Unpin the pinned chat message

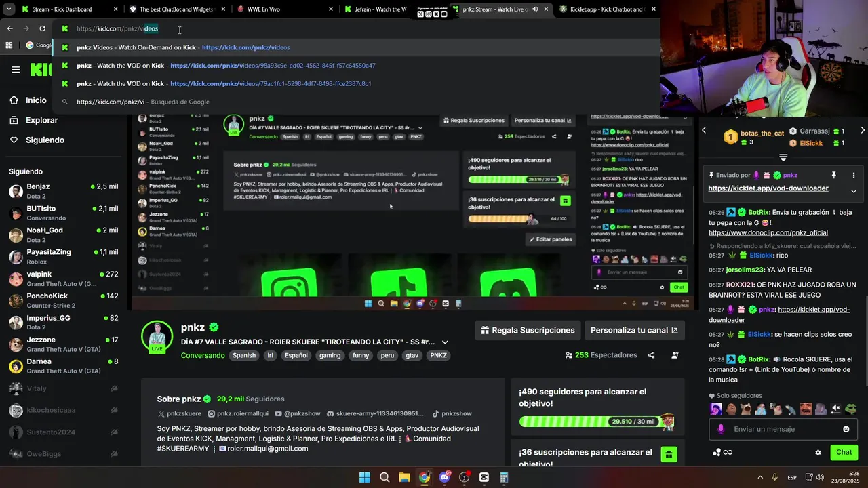pos(834,175)
